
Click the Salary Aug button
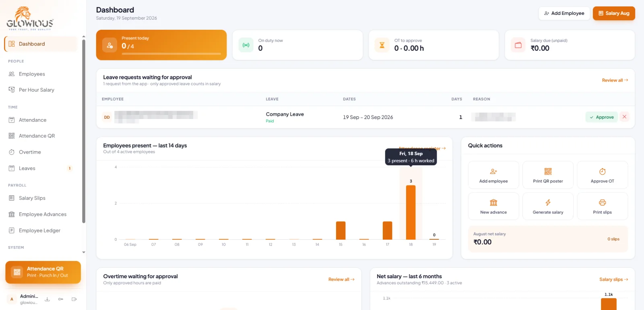pos(614,13)
